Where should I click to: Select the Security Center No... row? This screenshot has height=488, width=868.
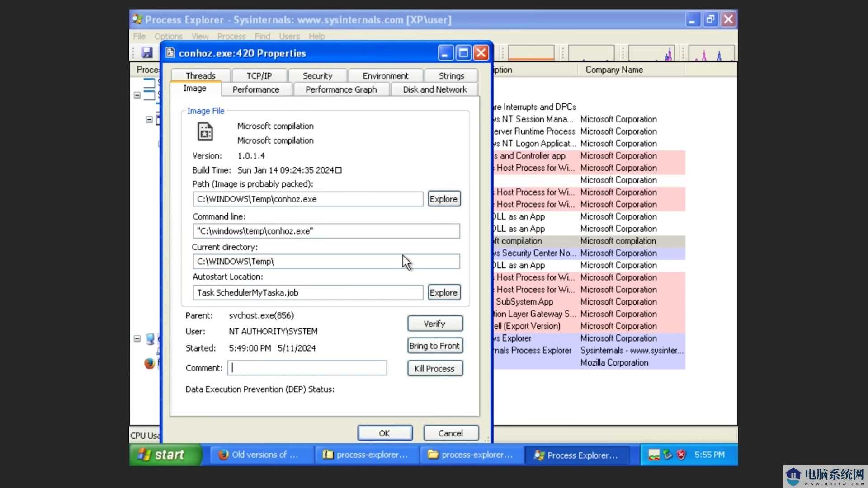pos(589,253)
